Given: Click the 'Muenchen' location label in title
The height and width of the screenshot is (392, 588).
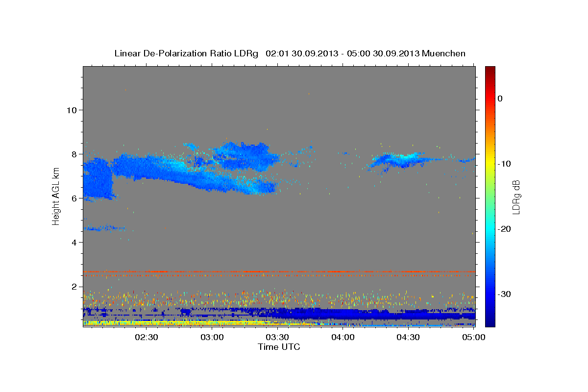Looking at the screenshot, I should (444, 53).
